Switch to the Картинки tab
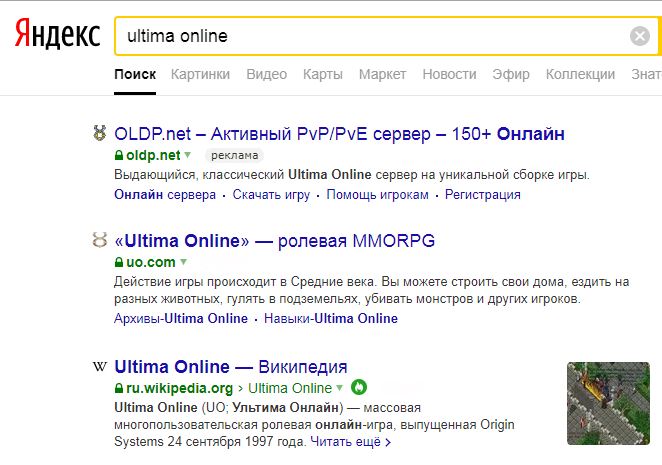 point(200,74)
